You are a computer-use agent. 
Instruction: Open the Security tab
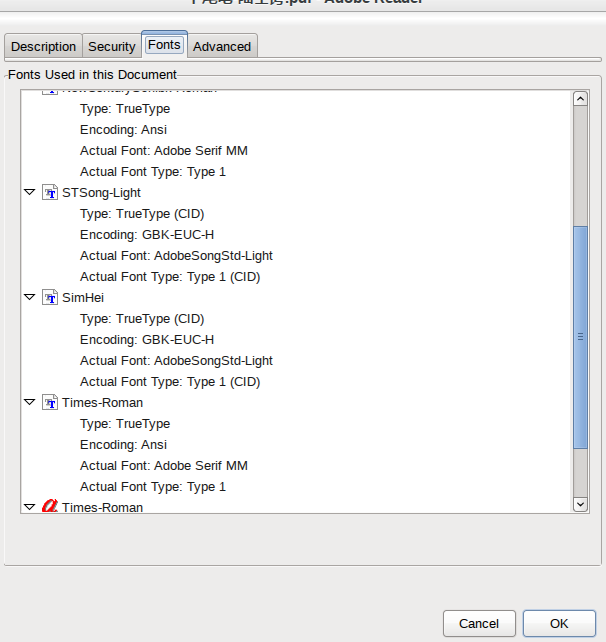(112, 46)
